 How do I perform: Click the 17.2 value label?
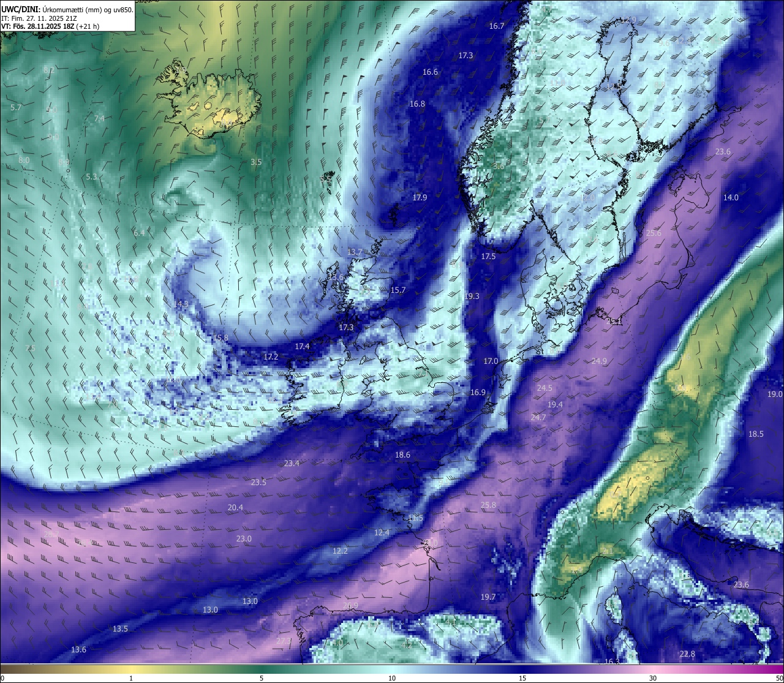coord(271,357)
